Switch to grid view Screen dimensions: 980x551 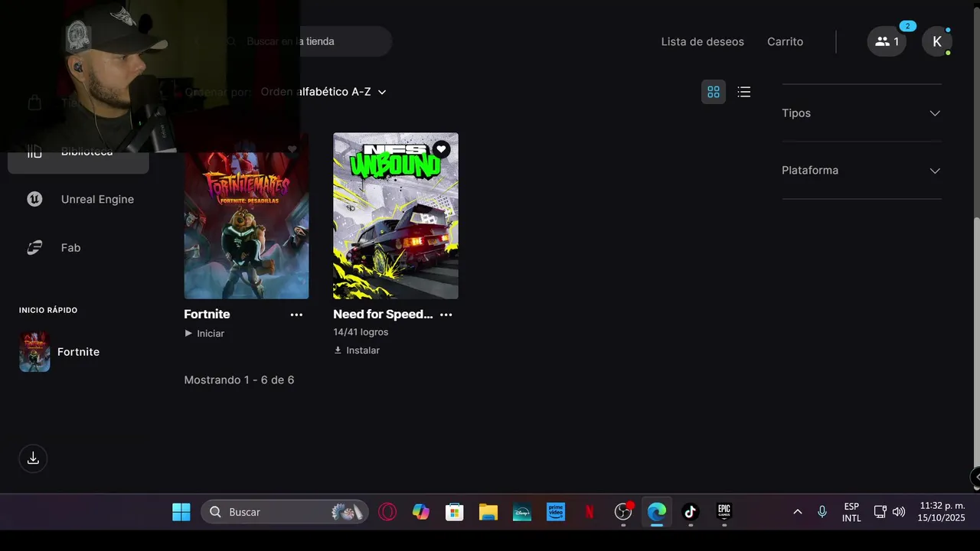click(x=714, y=92)
